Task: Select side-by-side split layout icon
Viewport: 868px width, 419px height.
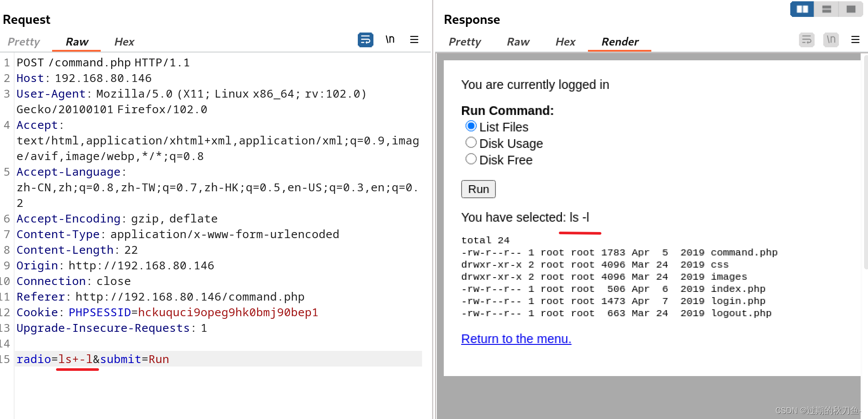Action: pyautogui.click(x=802, y=9)
